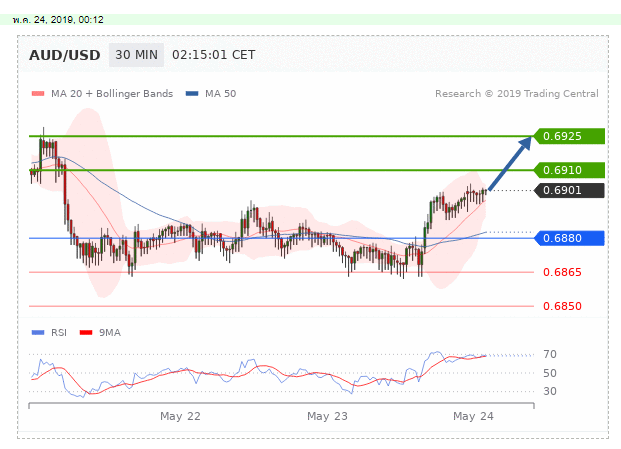The width and height of the screenshot is (621, 449).
Task: Click the MA 20 + Bollinger Bands label
Action: (112, 94)
